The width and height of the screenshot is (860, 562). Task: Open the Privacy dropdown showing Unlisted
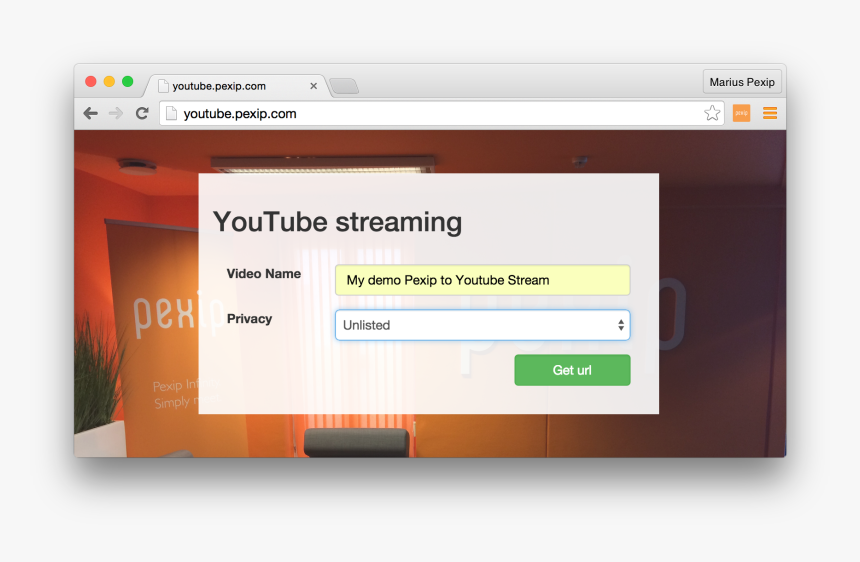(483, 325)
